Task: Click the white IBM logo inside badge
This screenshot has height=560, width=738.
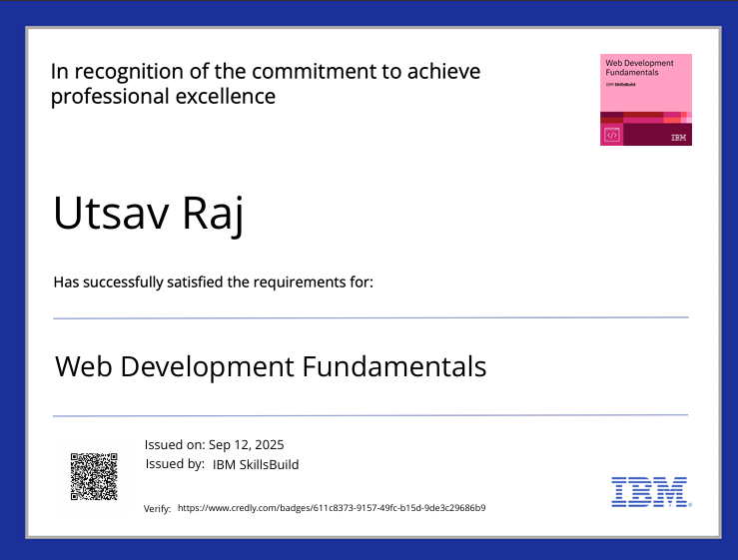Action: tap(678, 137)
